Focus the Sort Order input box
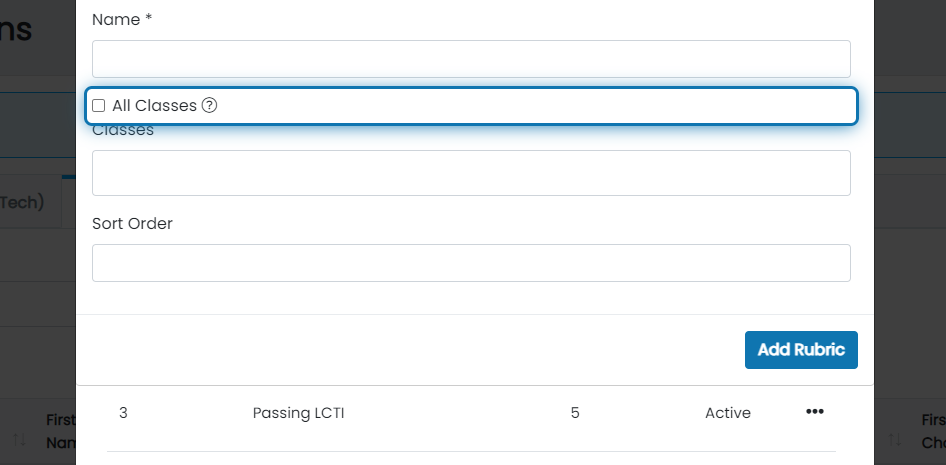This screenshot has height=465, width=946. coord(471,263)
